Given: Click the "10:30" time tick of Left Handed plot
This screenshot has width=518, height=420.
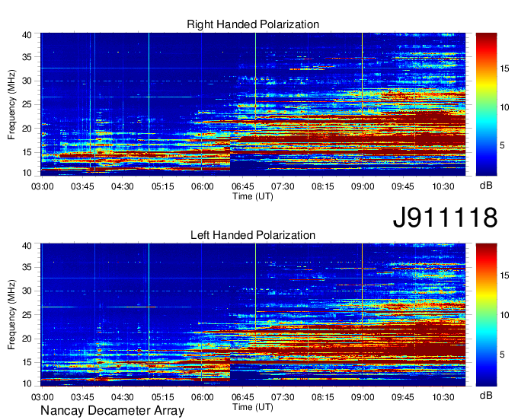Looking at the screenshot, I should click(443, 397).
